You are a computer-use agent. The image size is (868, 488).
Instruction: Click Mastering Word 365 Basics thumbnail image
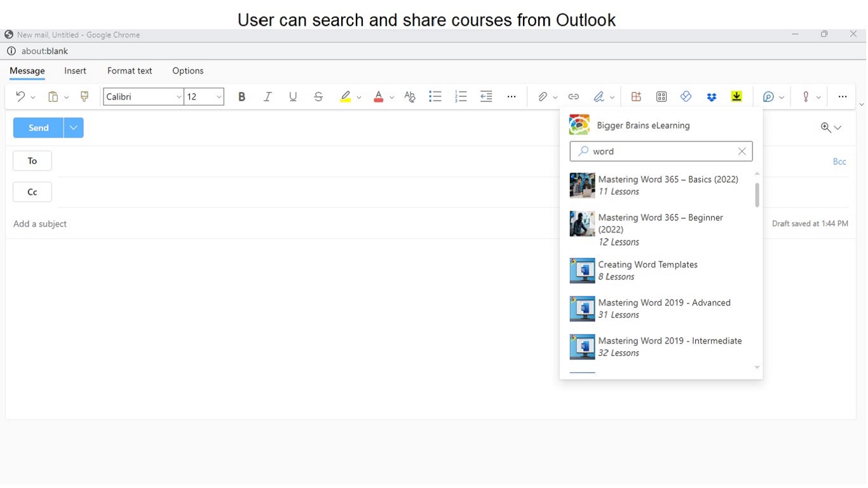tap(582, 186)
